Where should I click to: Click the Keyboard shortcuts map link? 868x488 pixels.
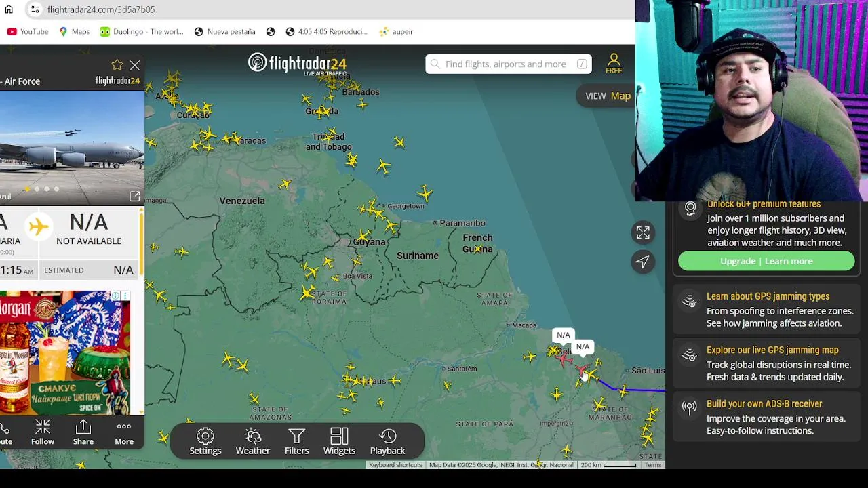pyautogui.click(x=395, y=465)
